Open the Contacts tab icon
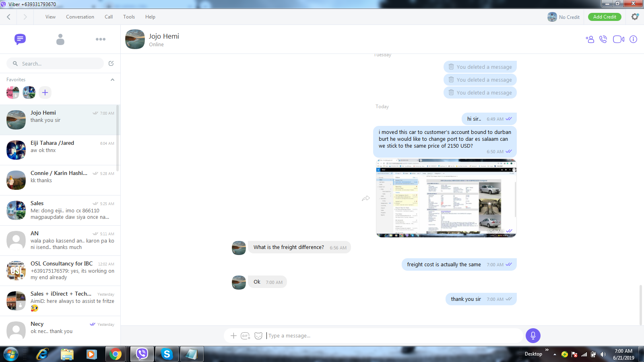Viewport: 644px width, 362px height. [x=60, y=39]
